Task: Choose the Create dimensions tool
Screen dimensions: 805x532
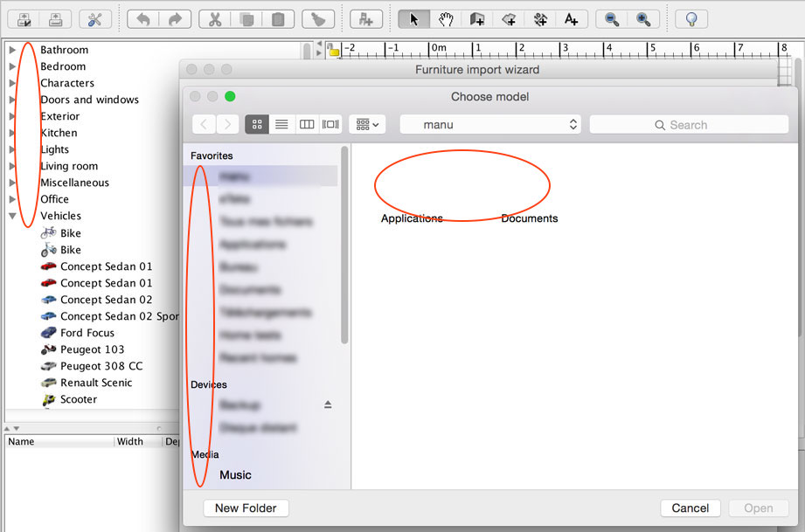Action: (x=540, y=19)
